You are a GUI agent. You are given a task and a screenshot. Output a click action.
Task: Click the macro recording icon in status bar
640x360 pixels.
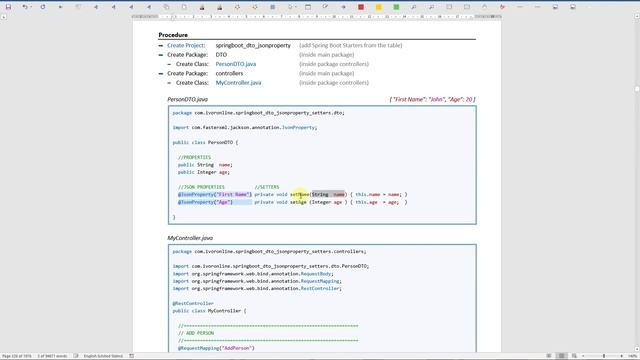[131, 356]
